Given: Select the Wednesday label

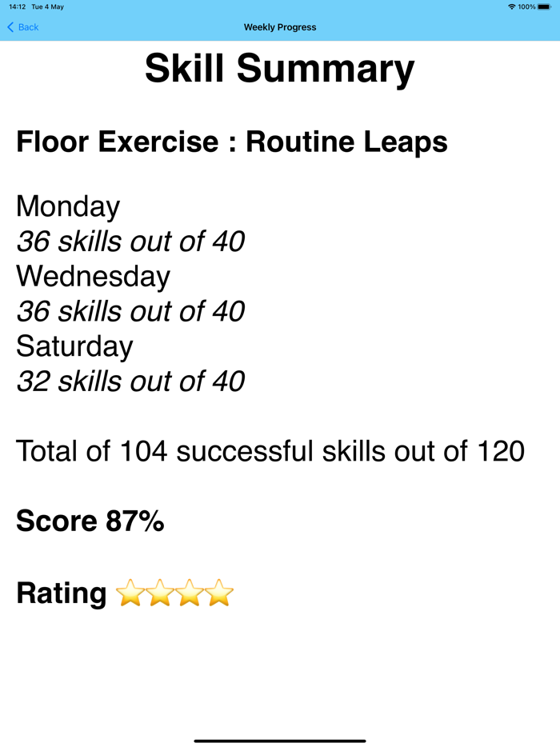Looking at the screenshot, I should click(93, 276).
